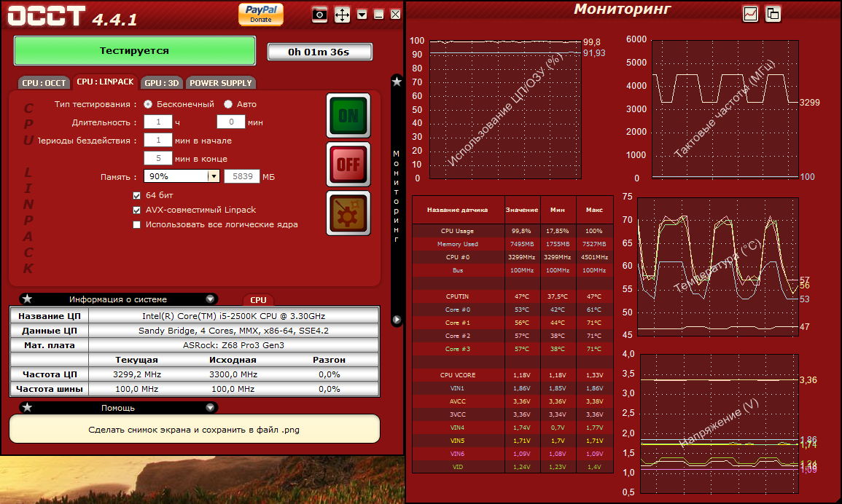This screenshot has height=504, width=842.
Task: Click the star next to Информация о системе
Action: (28, 299)
